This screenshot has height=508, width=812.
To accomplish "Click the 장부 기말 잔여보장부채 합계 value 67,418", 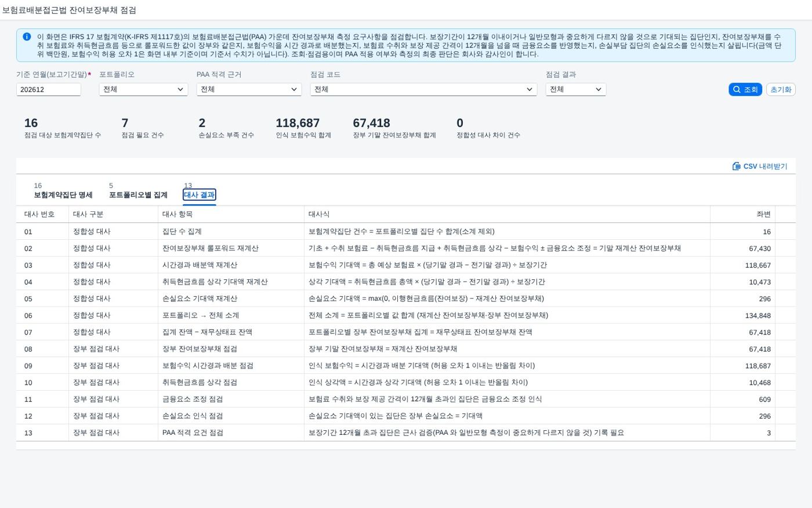I will (371, 123).
